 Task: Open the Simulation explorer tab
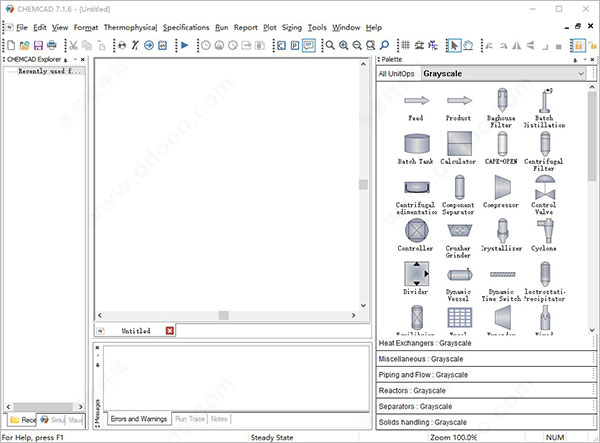click(x=52, y=420)
